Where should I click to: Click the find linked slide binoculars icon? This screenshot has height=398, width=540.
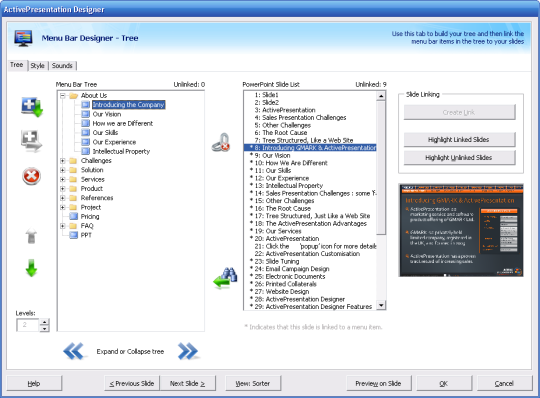[x=225, y=278]
